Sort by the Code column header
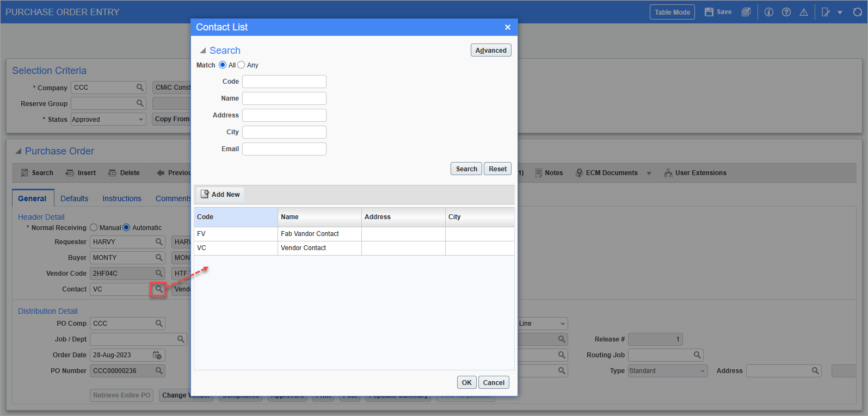868x416 pixels. point(236,217)
